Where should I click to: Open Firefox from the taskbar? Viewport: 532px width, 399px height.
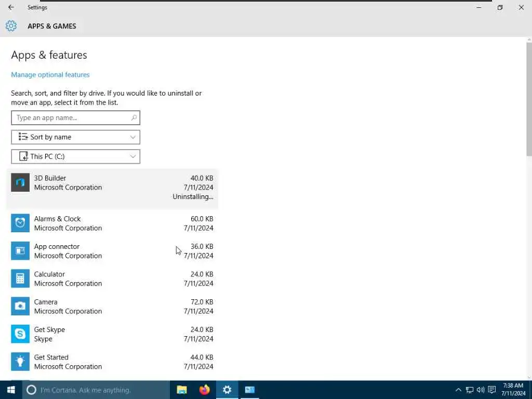(x=204, y=390)
